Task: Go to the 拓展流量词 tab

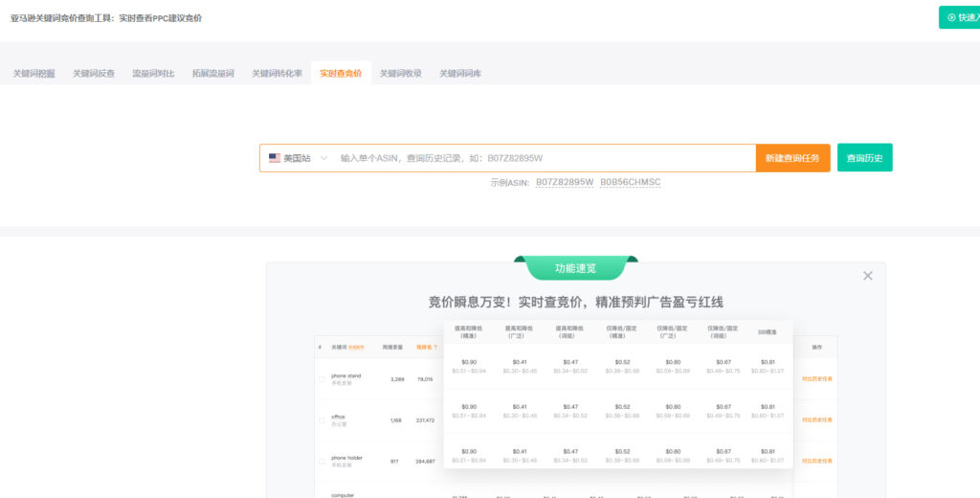Action: pos(213,73)
